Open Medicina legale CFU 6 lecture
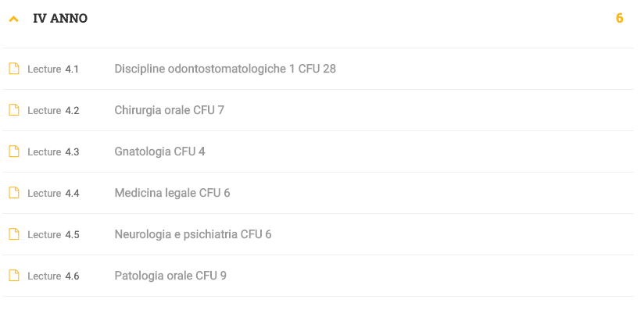The height and width of the screenshot is (310, 644). click(172, 193)
